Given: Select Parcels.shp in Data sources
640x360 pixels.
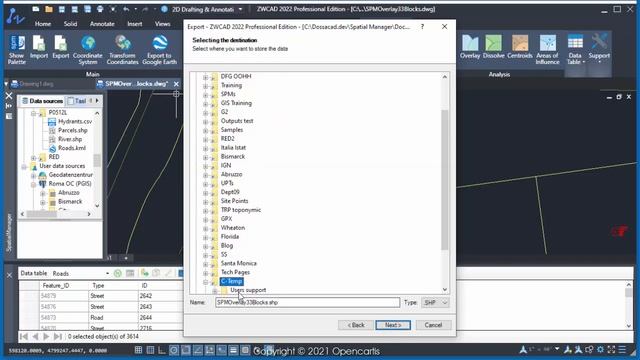Looking at the screenshot, I should click(73, 131).
